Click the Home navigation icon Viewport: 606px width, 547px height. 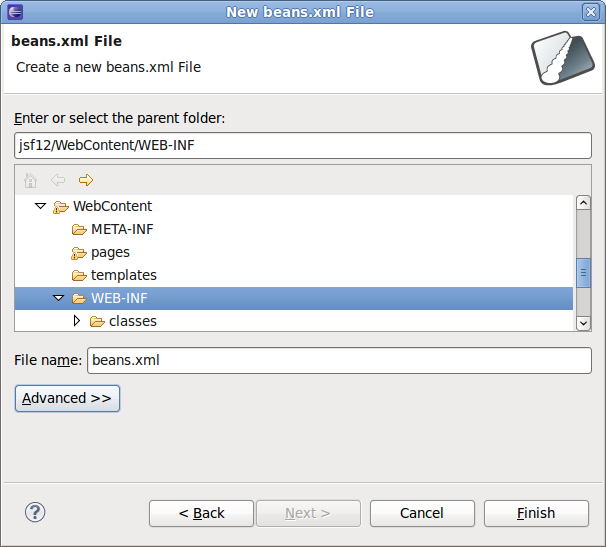(30, 180)
